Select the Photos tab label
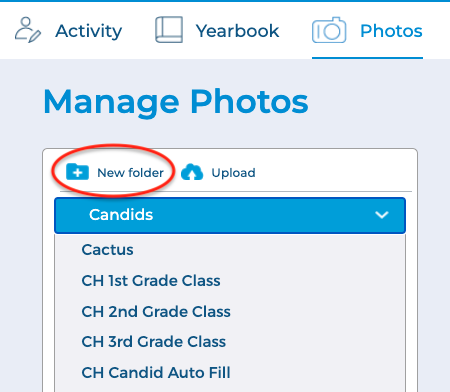 (391, 31)
